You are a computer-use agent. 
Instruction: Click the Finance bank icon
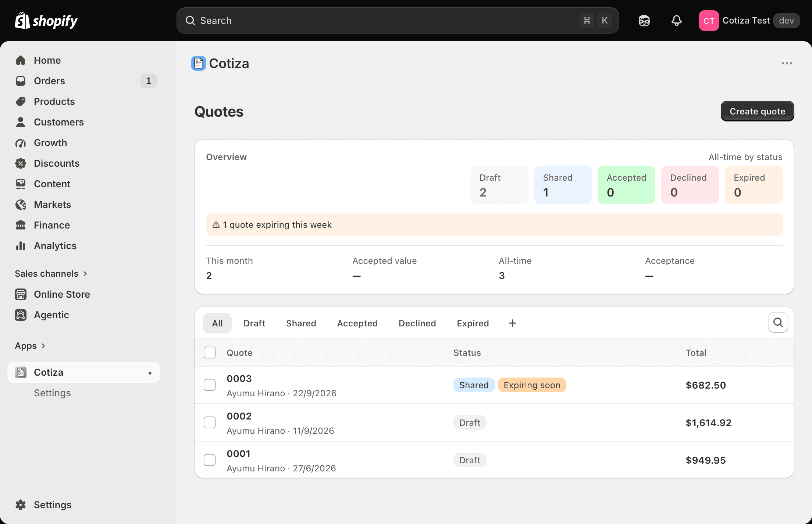21,225
